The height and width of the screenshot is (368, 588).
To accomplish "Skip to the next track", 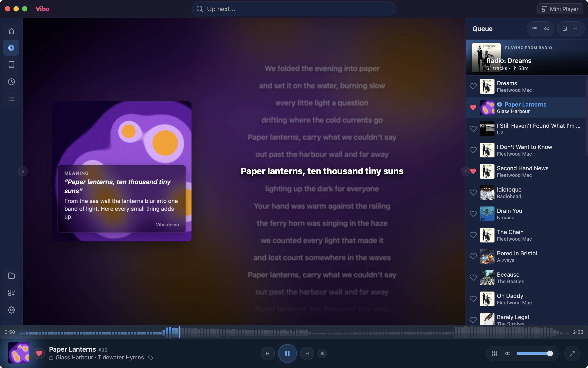I will coord(307,353).
